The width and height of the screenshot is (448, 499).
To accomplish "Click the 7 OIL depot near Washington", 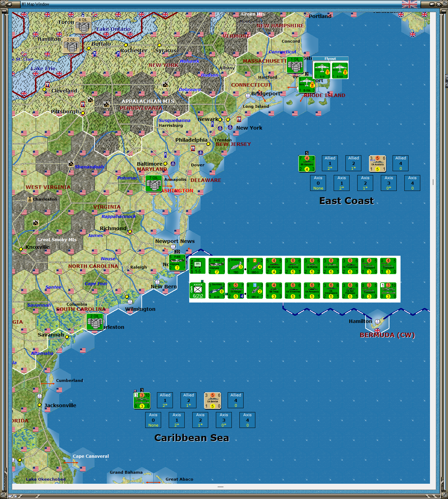I will pos(153,184).
